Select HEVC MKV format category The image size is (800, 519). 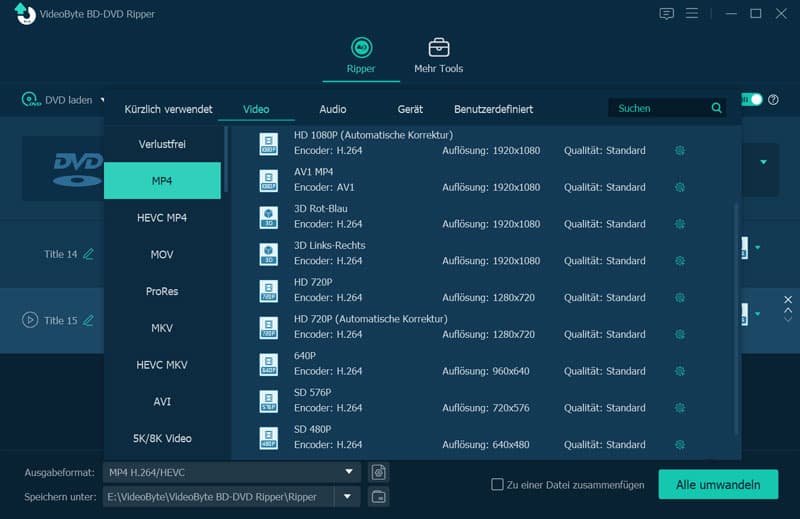162,365
